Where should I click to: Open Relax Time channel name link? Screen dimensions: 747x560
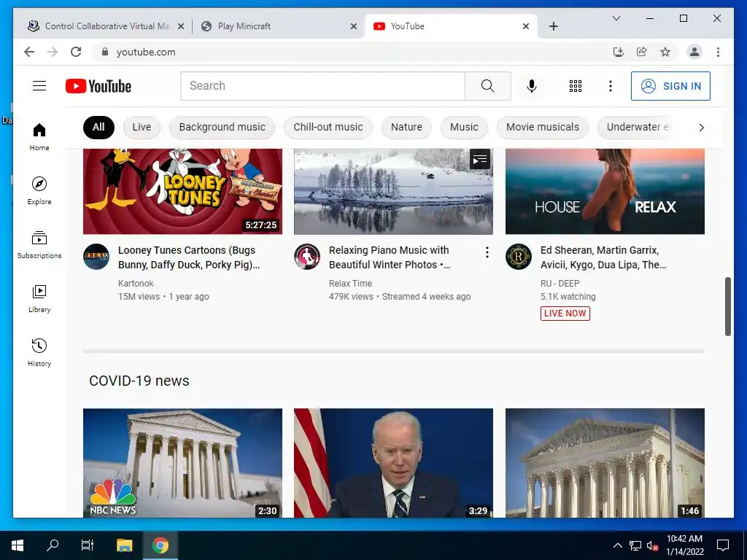(x=350, y=284)
